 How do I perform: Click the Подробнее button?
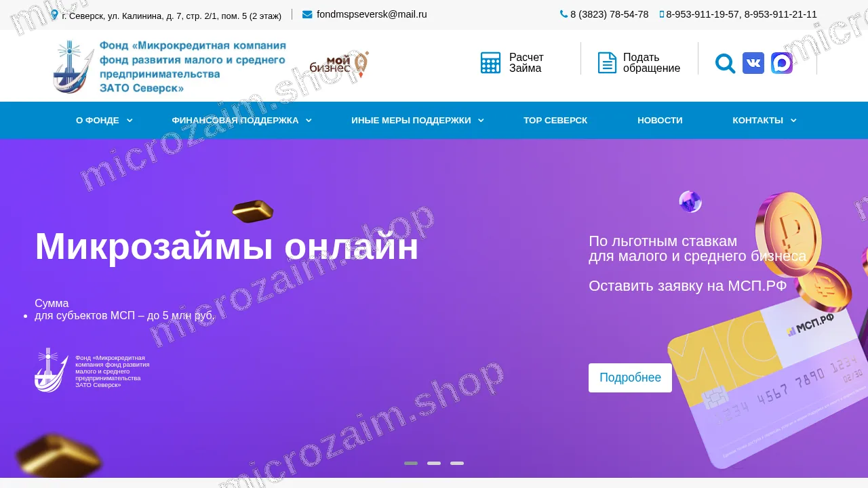pos(630,378)
